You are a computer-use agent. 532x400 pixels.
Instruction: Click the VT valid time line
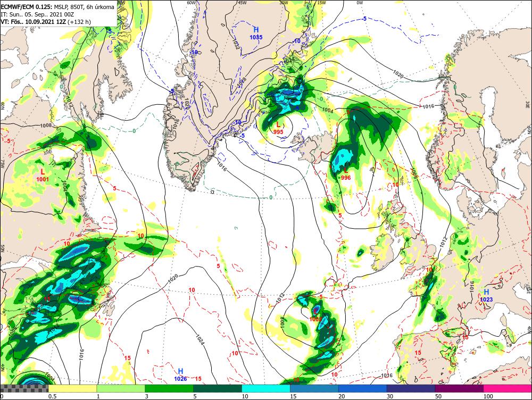pyautogui.click(x=46, y=22)
